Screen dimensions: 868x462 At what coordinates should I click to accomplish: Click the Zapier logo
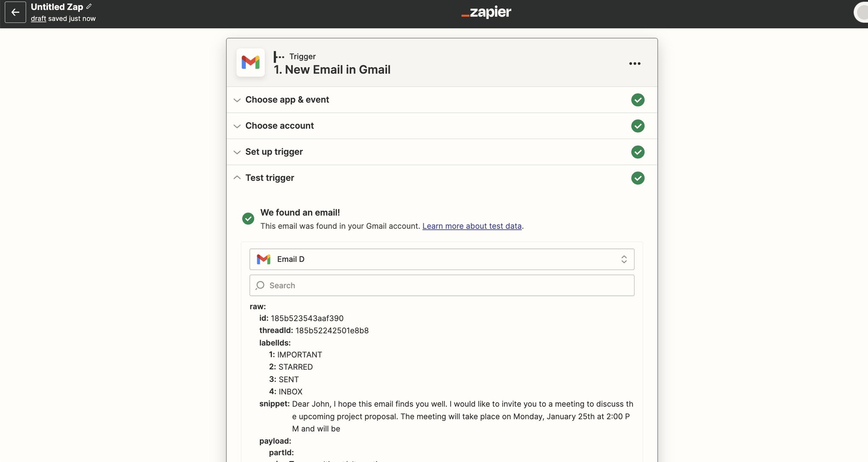pyautogui.click(x=486, y=12)
